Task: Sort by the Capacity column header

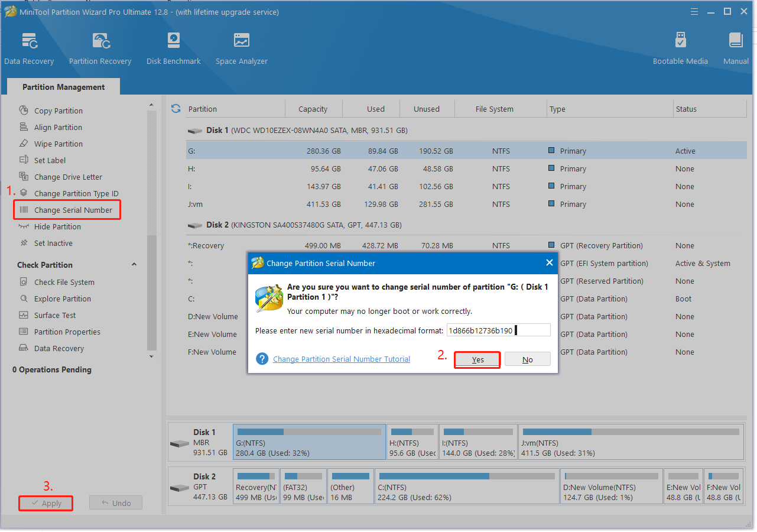Action: click(313, 109)
